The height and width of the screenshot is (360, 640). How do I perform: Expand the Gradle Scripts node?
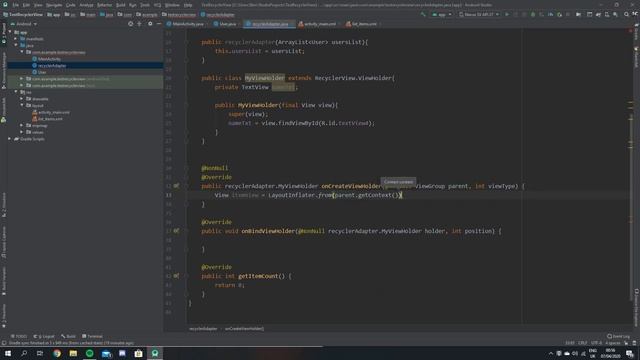tap(10, 139)
